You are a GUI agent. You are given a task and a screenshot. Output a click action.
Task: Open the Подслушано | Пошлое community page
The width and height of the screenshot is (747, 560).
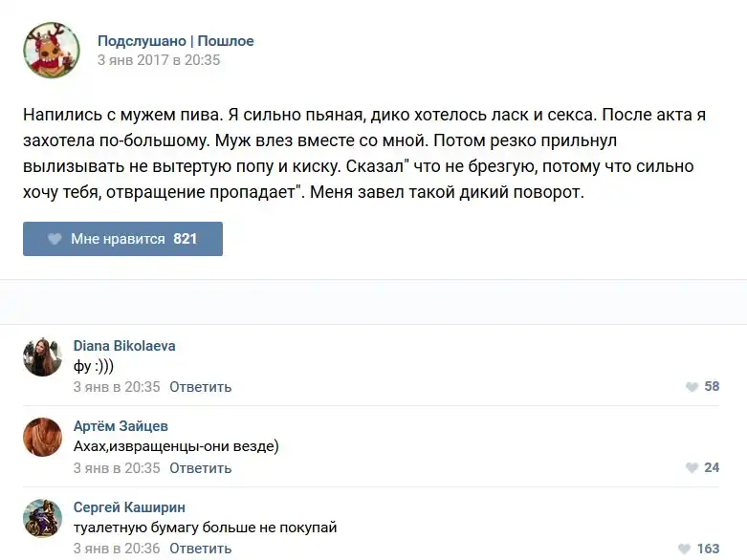(176, 41)
